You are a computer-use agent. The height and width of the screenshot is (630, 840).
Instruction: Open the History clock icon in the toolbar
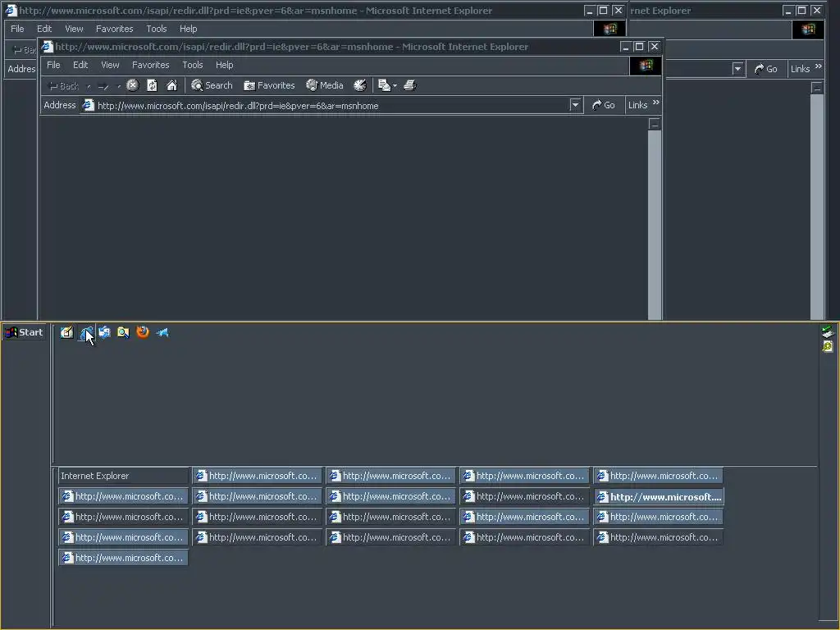click(x=360, y=85)
